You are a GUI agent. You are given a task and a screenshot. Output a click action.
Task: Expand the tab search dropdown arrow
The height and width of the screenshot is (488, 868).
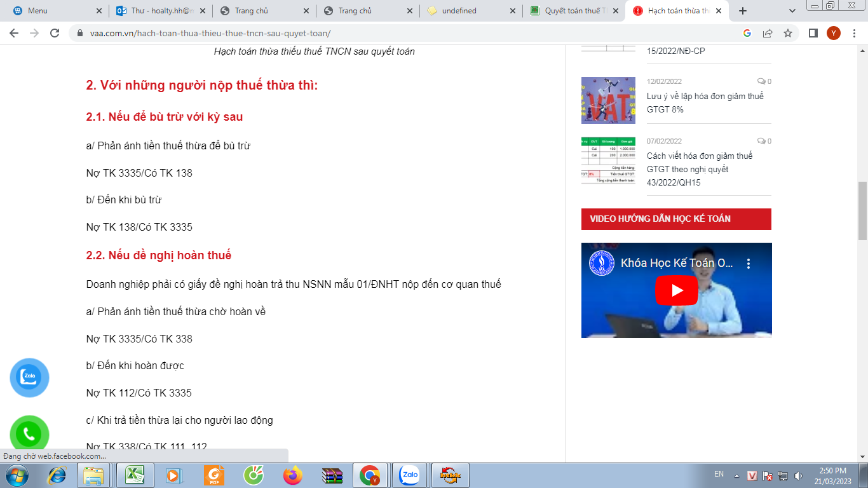tap(792, 11)
